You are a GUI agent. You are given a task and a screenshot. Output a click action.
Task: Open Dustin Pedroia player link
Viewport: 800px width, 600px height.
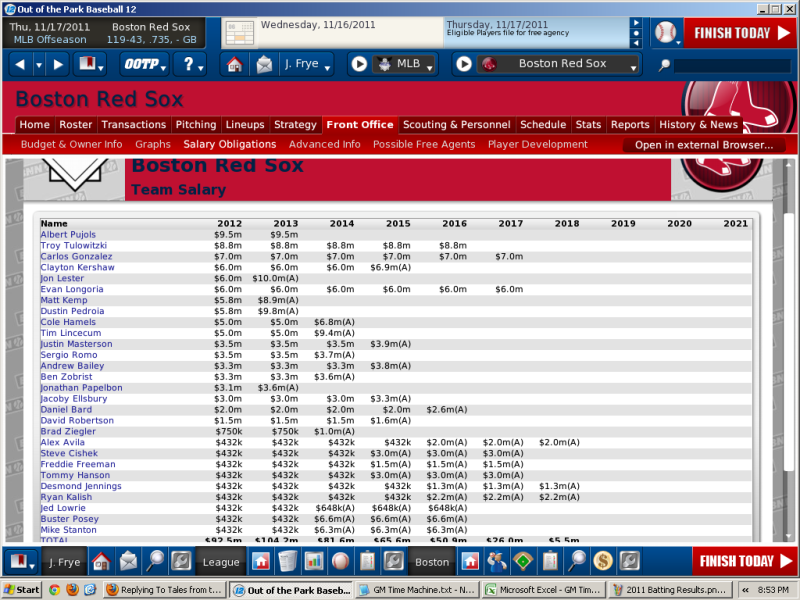(72, 311)
